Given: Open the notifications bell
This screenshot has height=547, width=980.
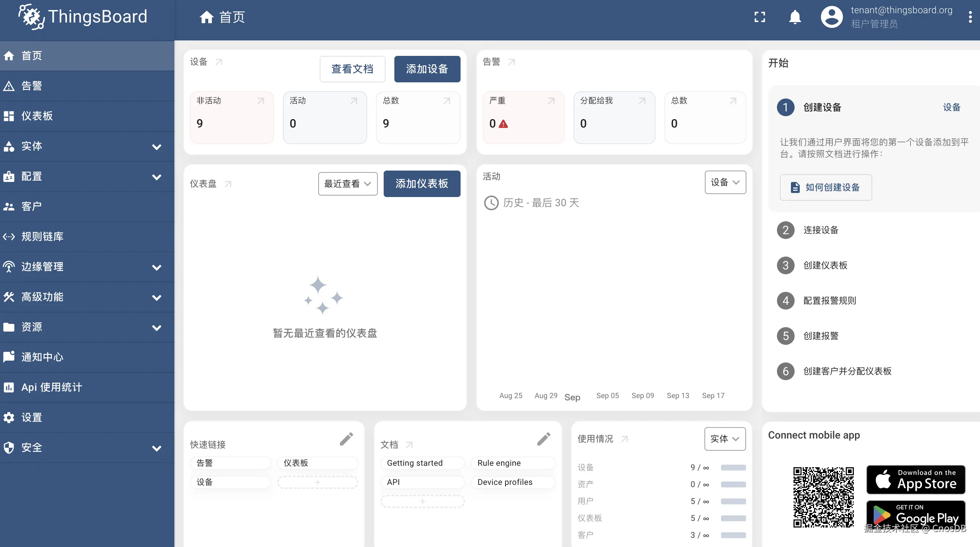Looking at the screenshot, I should coord(795,17).
